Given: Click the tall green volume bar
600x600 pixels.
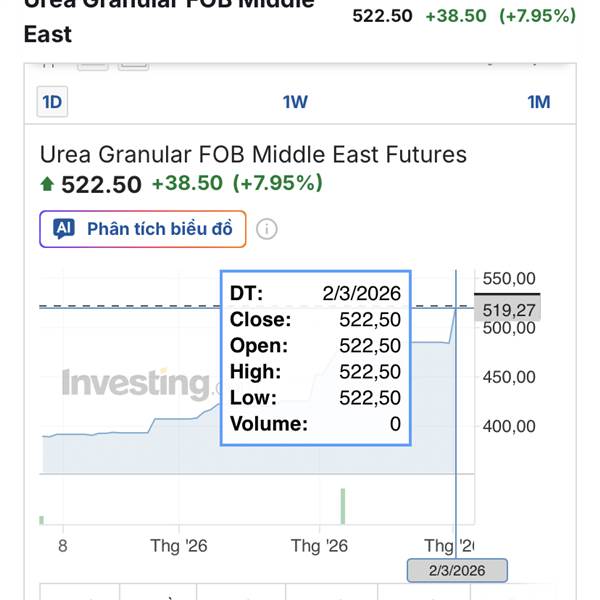Looking at the screenshot, I should tap(342, 505).
